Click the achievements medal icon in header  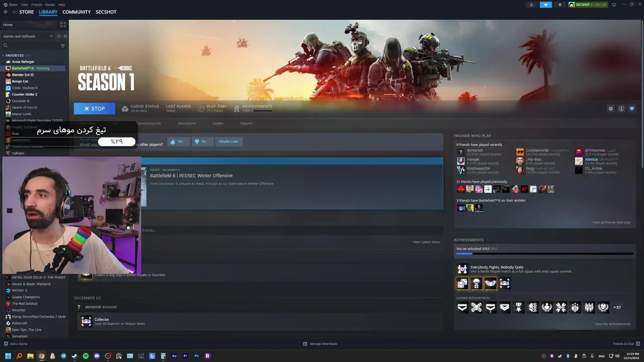pos(236,109)
